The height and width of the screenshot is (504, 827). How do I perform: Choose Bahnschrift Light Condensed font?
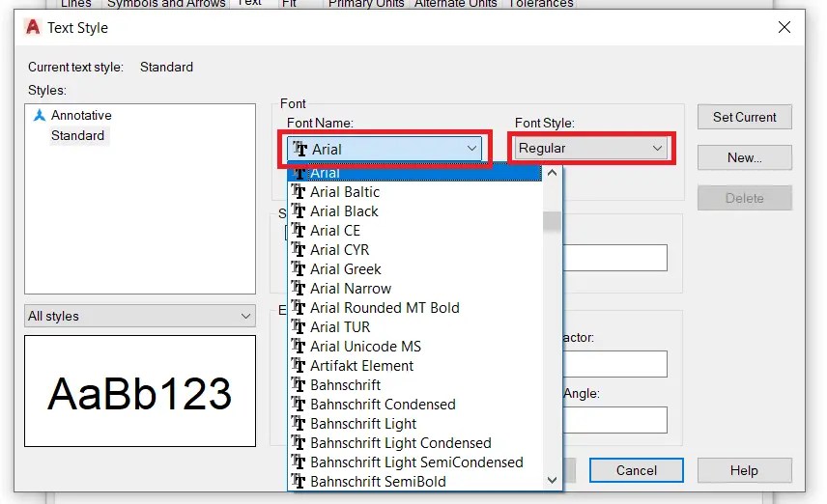pos(414,443)
